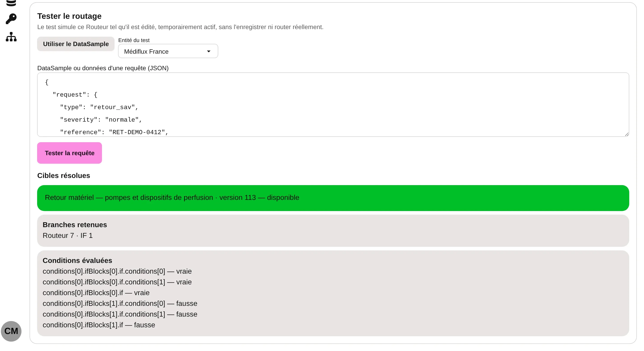This screenshot has width=644, height=351.
Task: Click the text Routeur 7 · IF 1
Action: (x=68, y=235)
